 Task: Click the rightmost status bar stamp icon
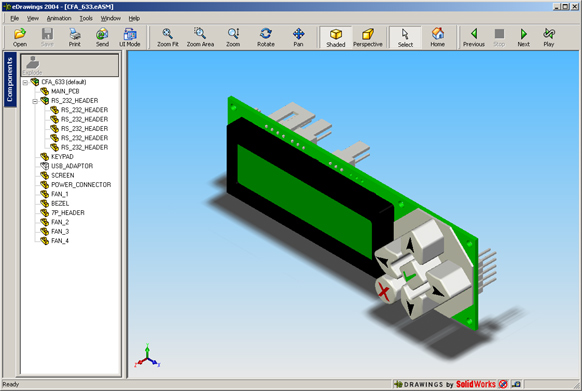pyautogui.click(x=516, y=384)
